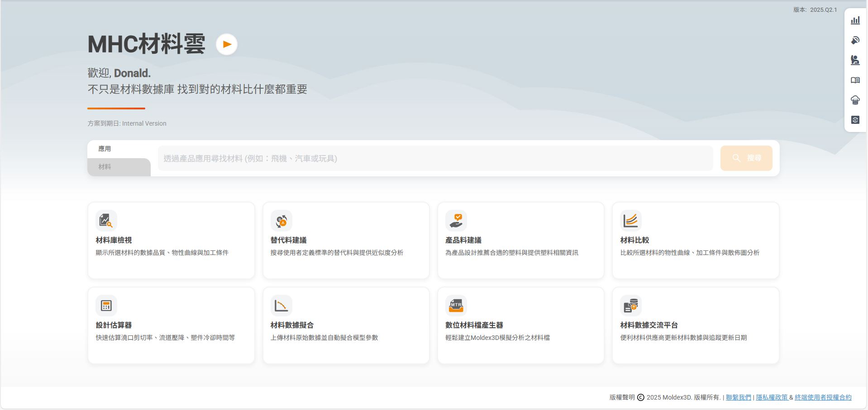Click the text 上傳材料原始數據並自動擬合模型參數
The width and height of the screenshot is (868, 410).
(x=324, y=338)
